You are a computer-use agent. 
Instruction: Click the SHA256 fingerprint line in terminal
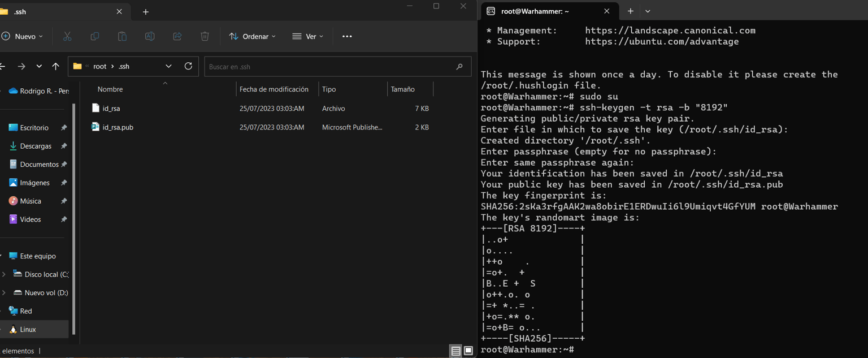point(659,206)
